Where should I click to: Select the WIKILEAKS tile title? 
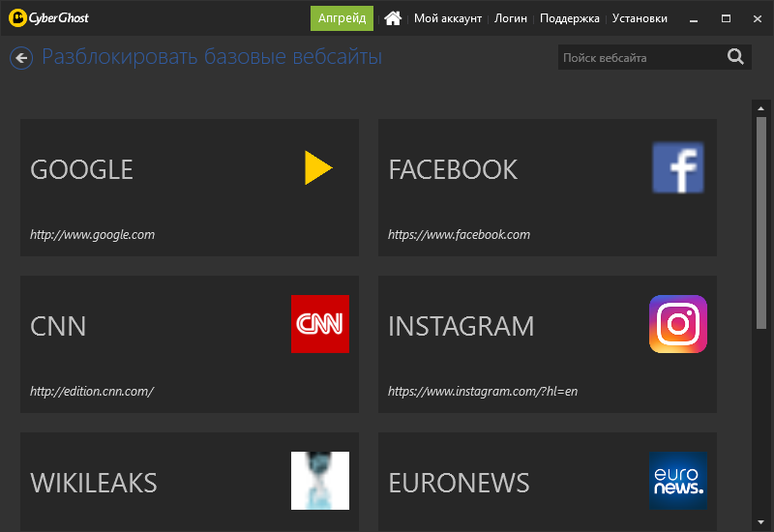click(93, 483)
